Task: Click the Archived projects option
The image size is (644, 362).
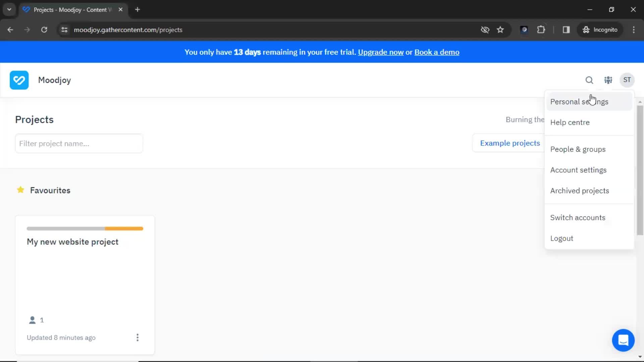Action: pos(579,190)
